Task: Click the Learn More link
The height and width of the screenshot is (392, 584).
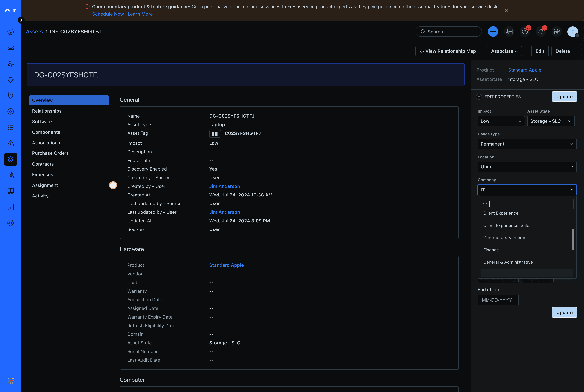Action: point(140,14)
